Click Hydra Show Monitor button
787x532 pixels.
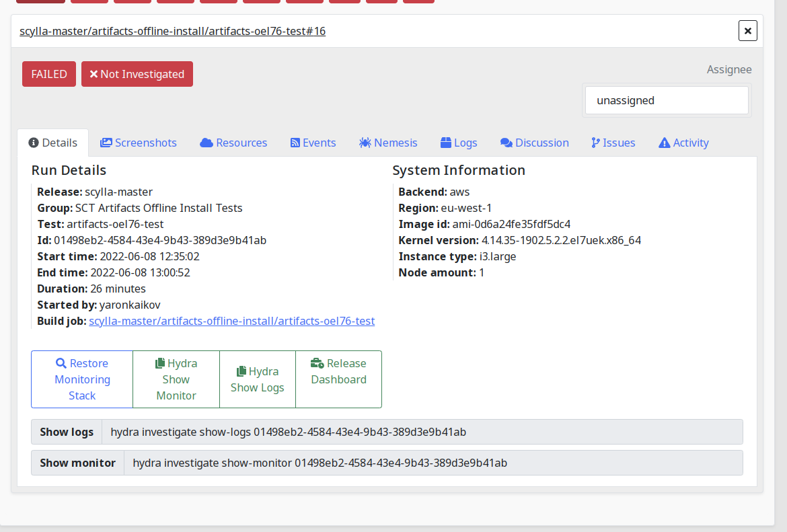pos(176,379)
